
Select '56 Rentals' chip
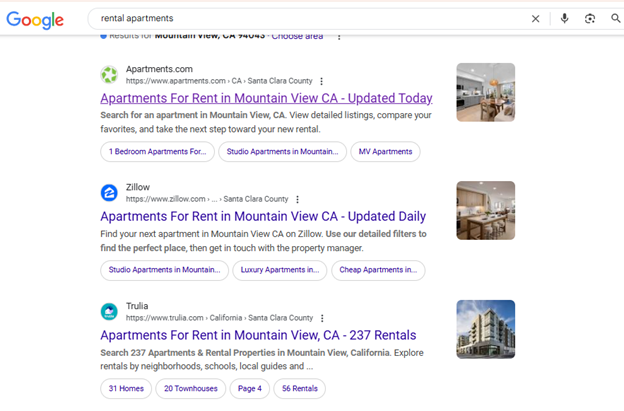pos(300,389)
